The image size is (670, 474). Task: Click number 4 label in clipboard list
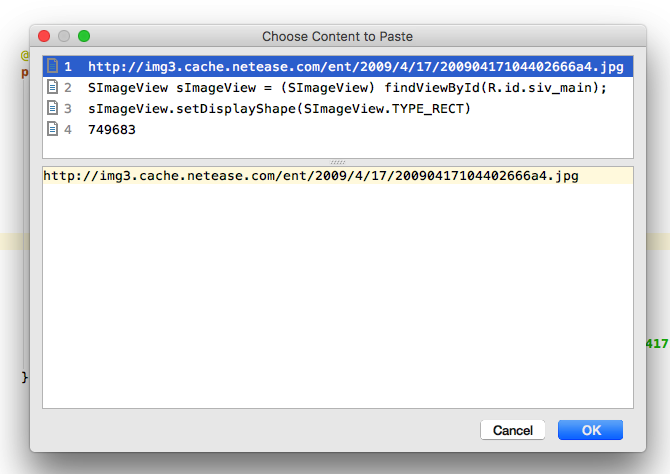[68, 130]
